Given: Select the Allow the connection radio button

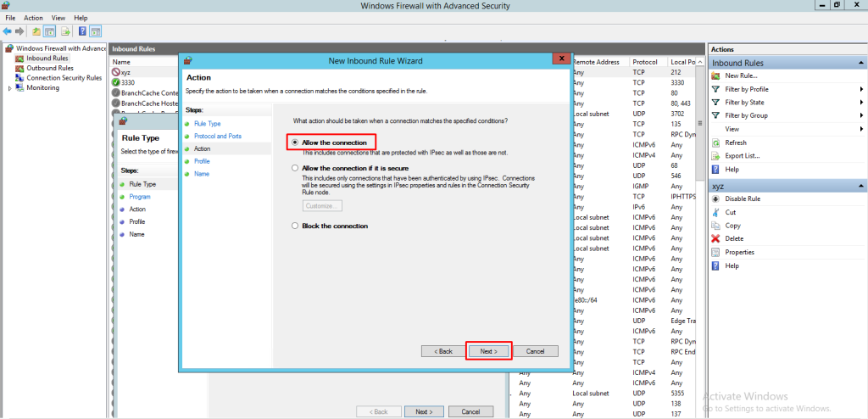Looking at the screenshot, I should click(295, 143).
